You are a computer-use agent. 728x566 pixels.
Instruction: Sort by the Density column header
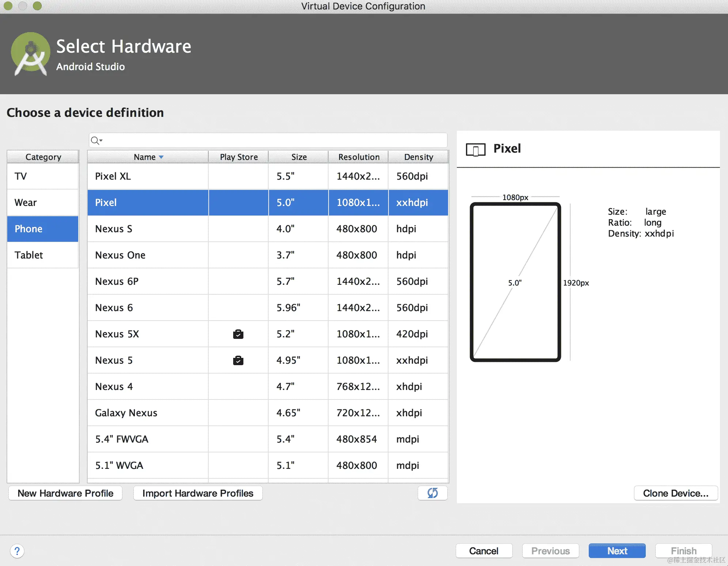point(418,157)
